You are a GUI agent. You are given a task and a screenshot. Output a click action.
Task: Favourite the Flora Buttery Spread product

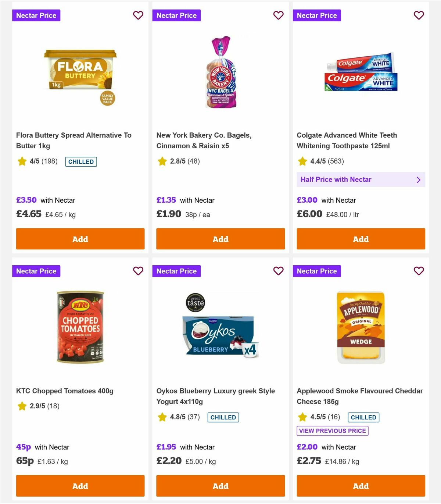138,15
